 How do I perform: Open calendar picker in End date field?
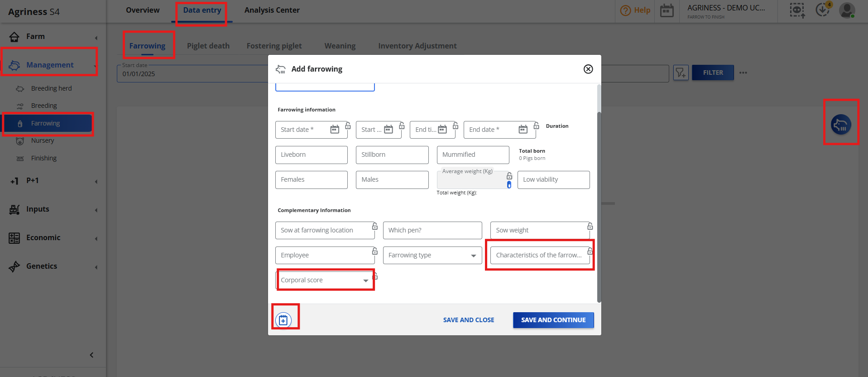[x=523, y=130]
